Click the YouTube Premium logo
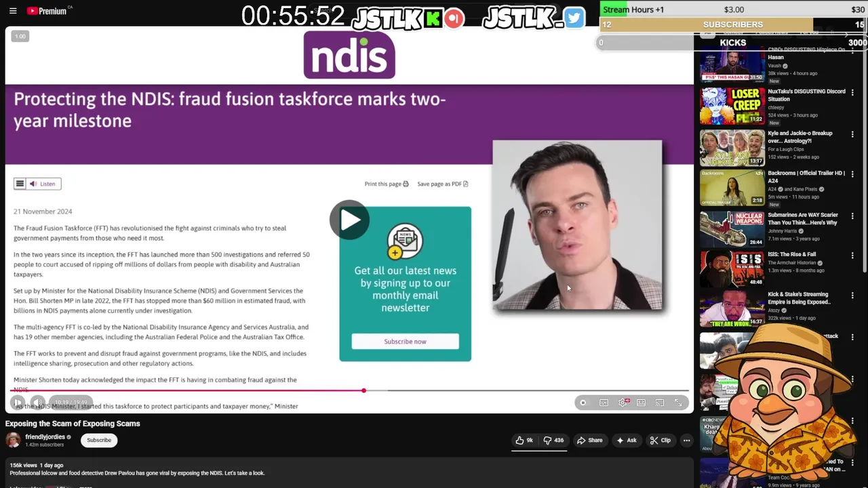 pos(47,11)
